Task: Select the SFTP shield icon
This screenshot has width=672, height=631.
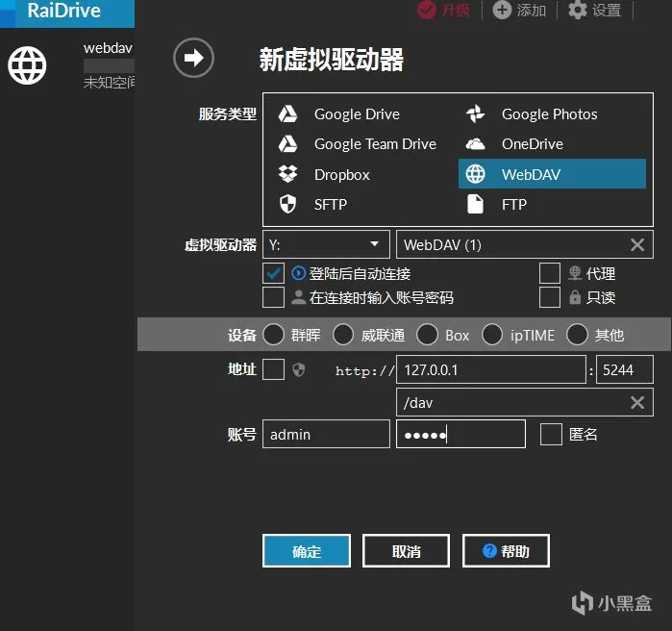Action: tap(287, 204)
